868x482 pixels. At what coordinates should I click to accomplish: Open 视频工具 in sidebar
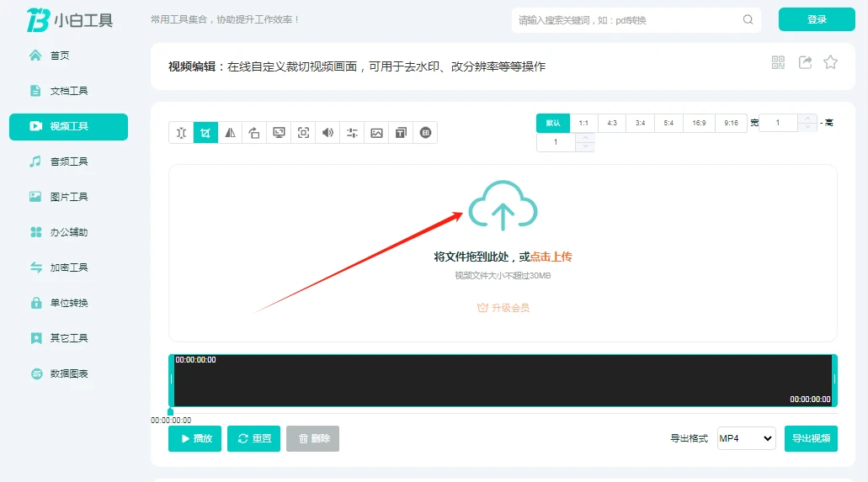(69, 126)
